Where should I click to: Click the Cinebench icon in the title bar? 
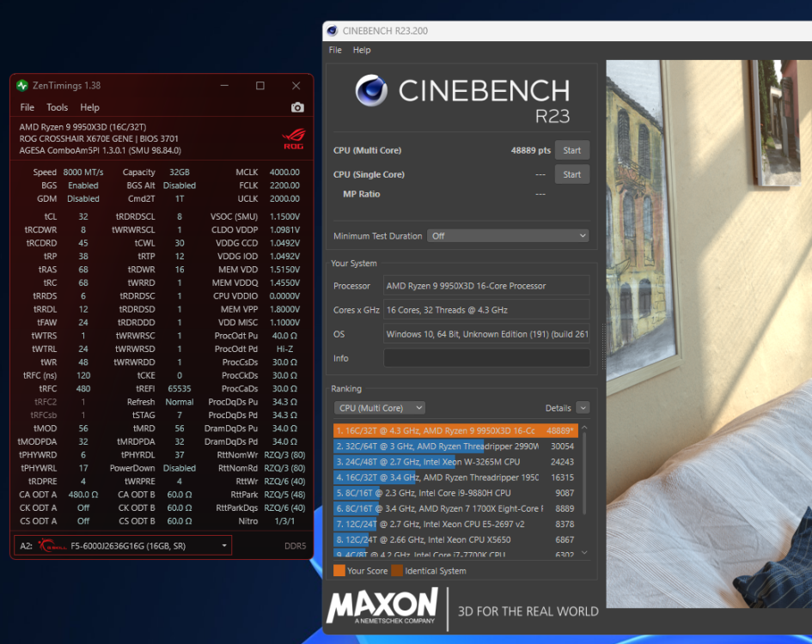point(333,31)
